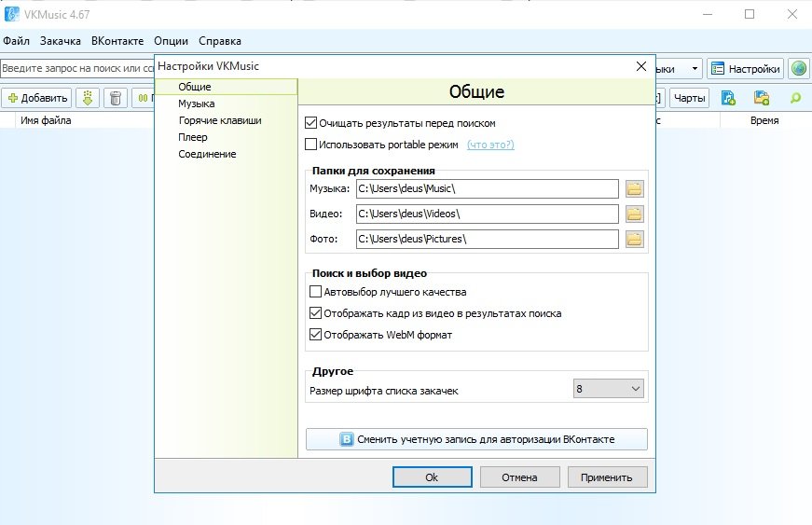Select the Плеер settings category
The image size is (812, 525).
pos(227,137)
